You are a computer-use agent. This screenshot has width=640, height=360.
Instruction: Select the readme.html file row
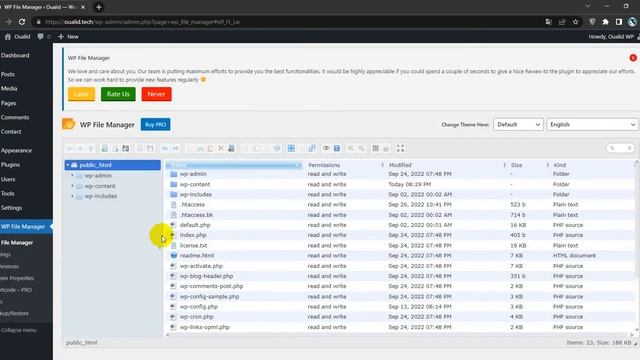400,256
